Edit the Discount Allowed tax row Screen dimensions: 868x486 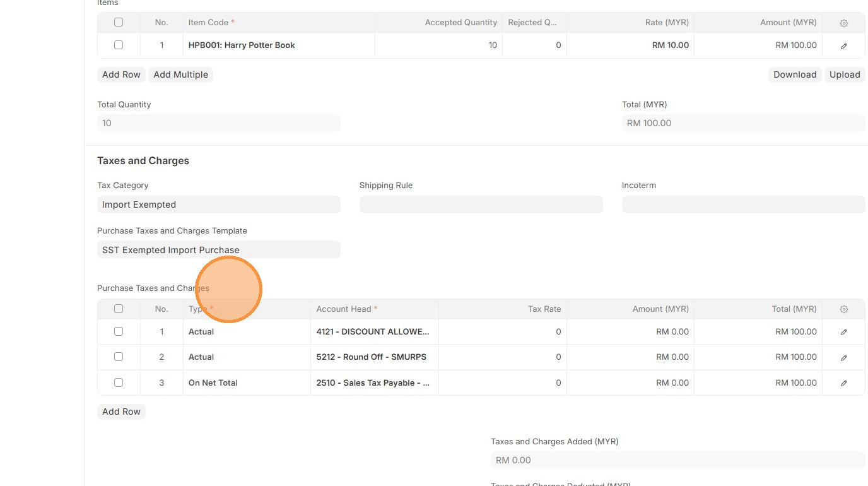[843, 332]
